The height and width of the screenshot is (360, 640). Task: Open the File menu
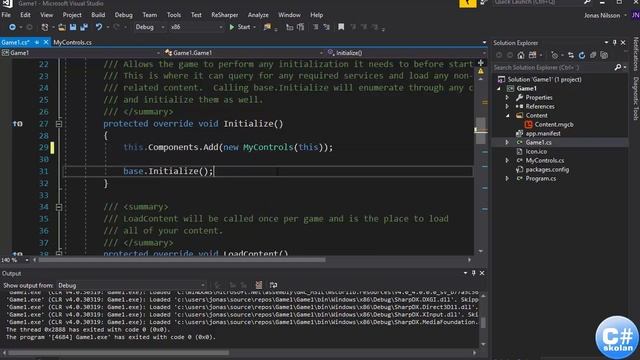(6, 15)
